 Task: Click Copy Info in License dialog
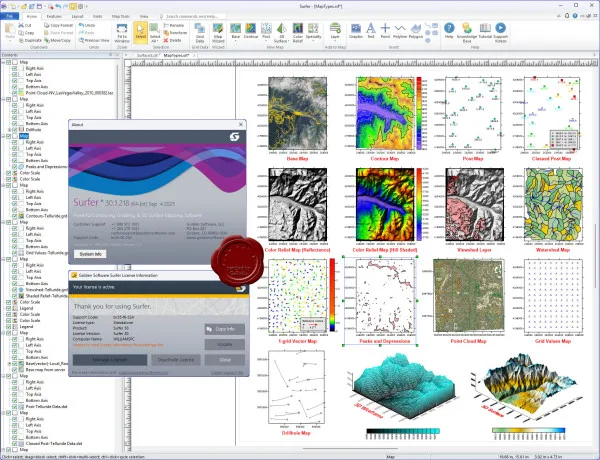225,329
